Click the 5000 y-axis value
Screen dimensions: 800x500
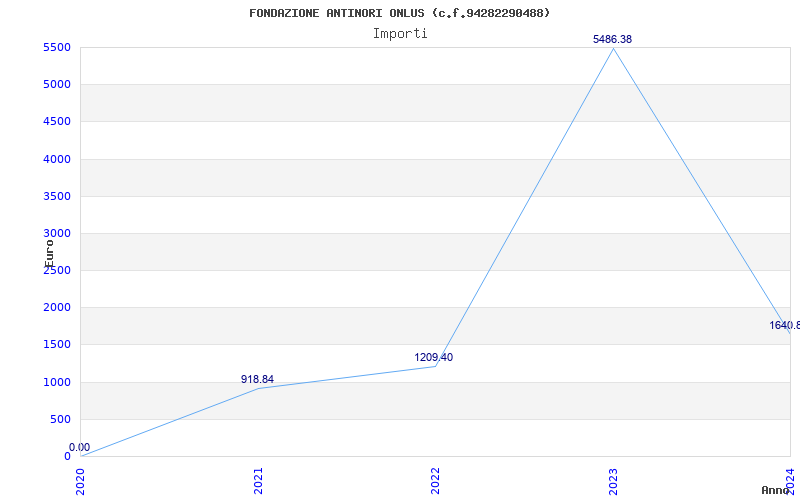(x=57, y=84)
